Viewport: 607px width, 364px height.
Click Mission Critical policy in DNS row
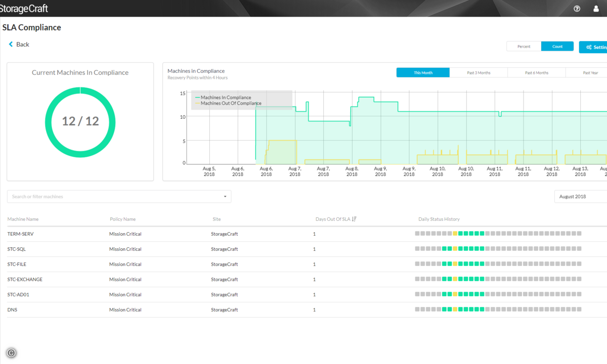click(x=125, y=310)
